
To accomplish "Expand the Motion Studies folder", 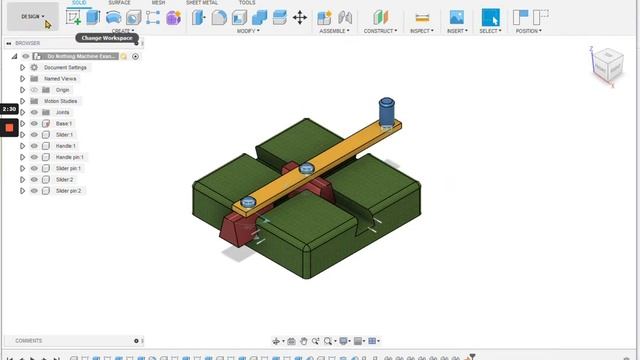I will [x=22, y=101].
